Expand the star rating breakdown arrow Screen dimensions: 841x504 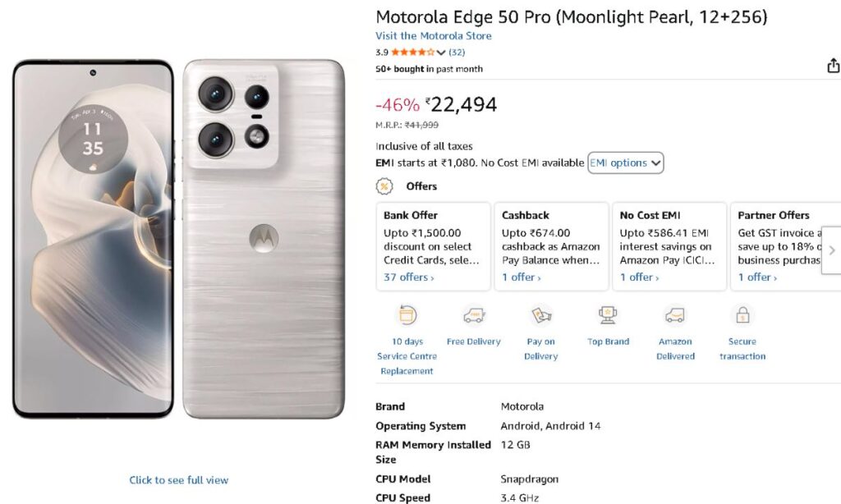click(441, 53)
